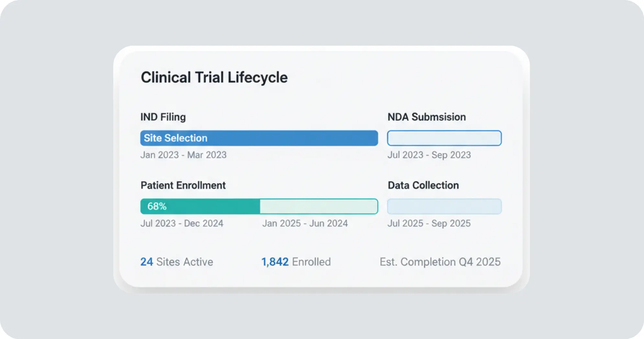This screenshot has width=644, height=339.
Task: Select the Jul 2023 - Dec 2024 date range
Action: pos(182,223)
